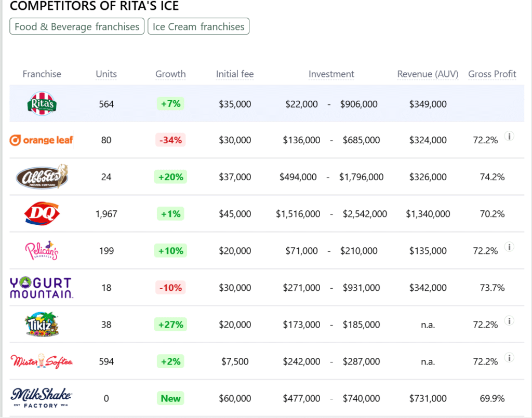The height and width of the screenshot is (418, 532).
Task: Click Mister Softee +2% growth badge
Action: 170,361
